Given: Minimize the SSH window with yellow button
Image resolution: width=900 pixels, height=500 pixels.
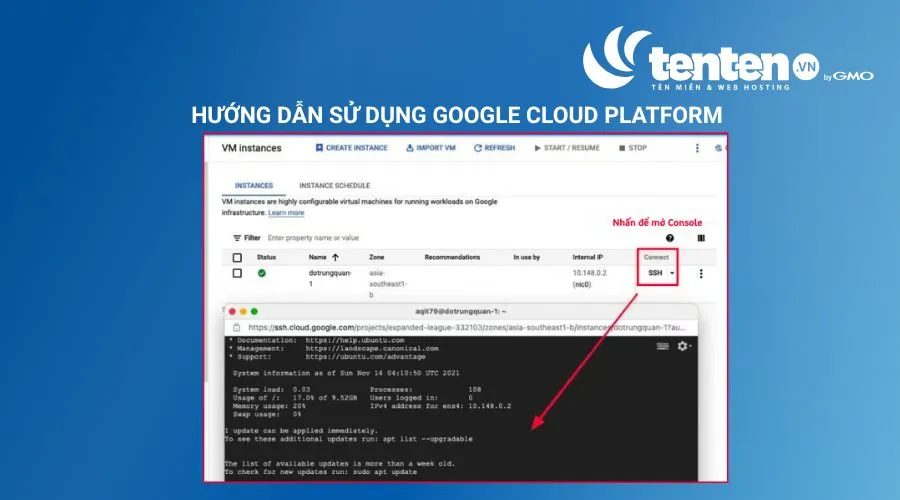Looking at the screenshot, I should click(x=243, y=311).
